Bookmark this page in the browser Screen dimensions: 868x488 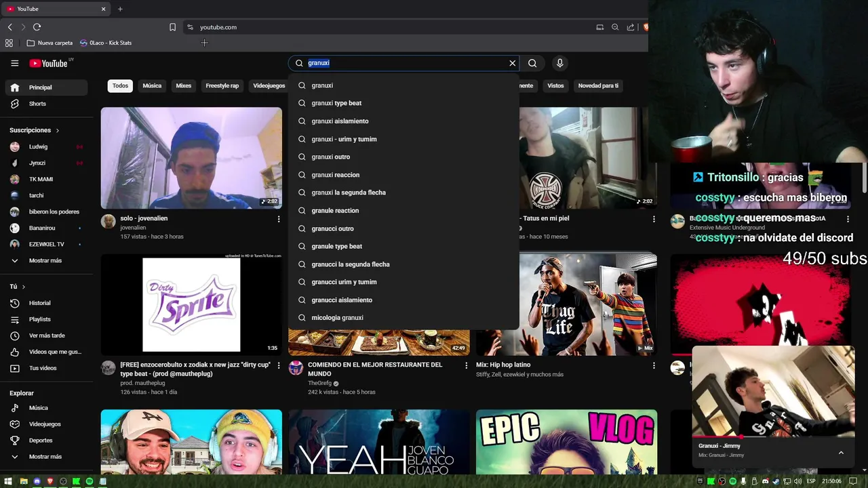(172, 27)
